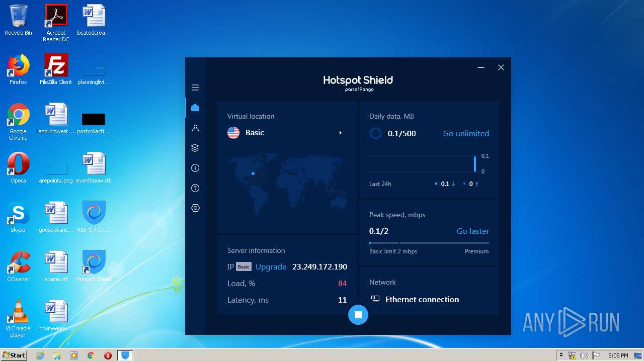Open the Account profile sidebar icon

[195, 128]
